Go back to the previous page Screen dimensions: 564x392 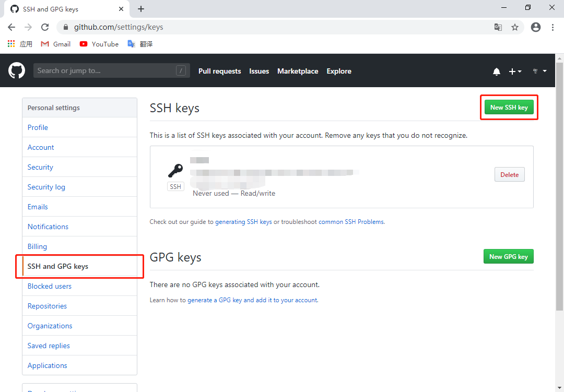click(x=11, y=27)
